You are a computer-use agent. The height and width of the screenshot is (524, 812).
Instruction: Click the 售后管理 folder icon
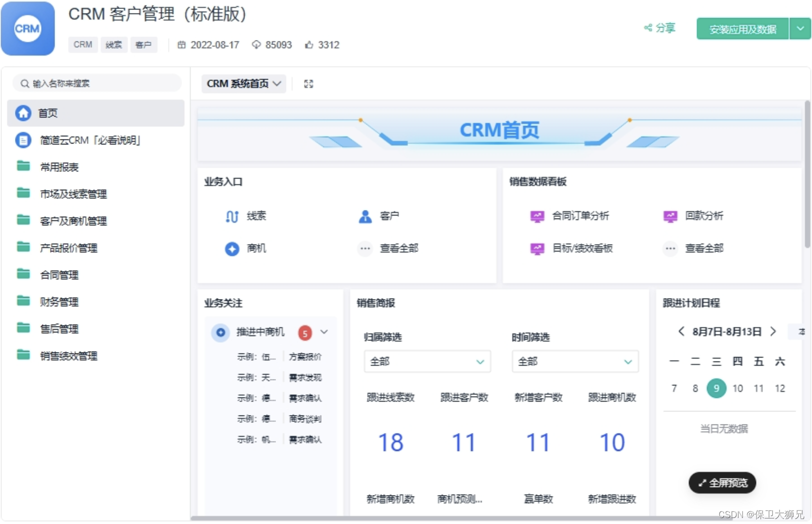pos(23,328)
